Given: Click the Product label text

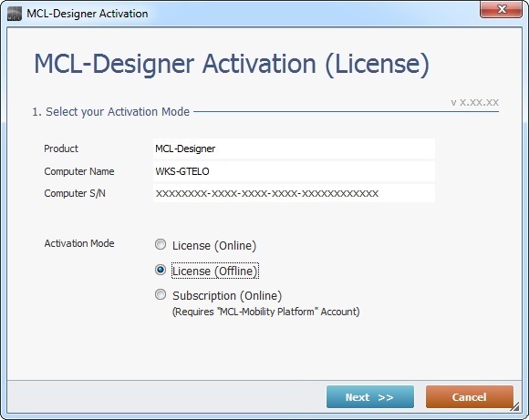Looking at the screenshot, I should click(x=61, y=149).
